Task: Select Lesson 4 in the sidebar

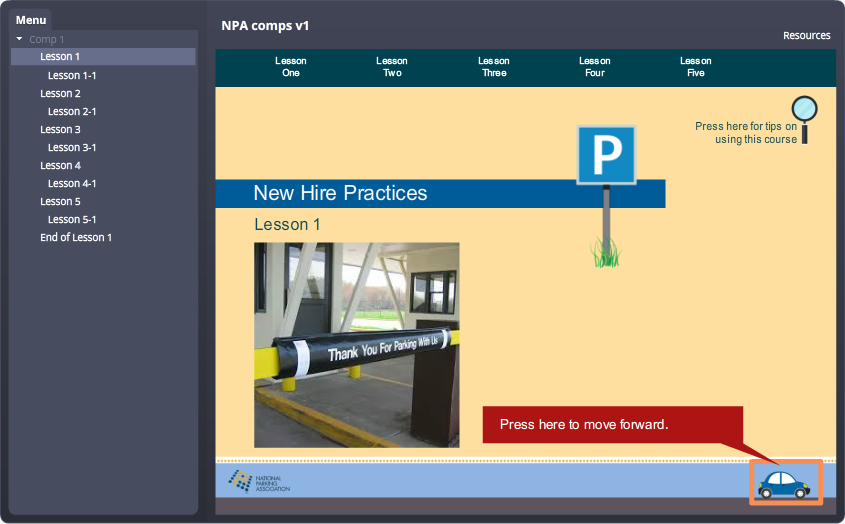Action: coord(60,165)
